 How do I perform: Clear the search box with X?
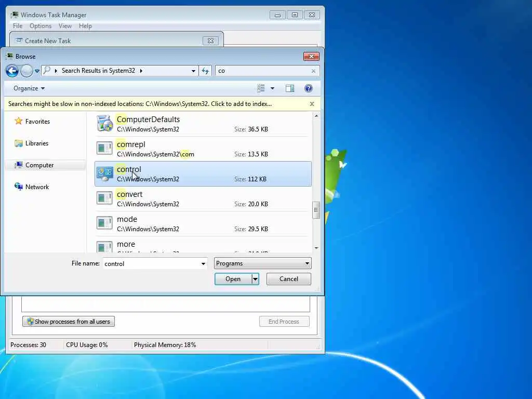313,71
